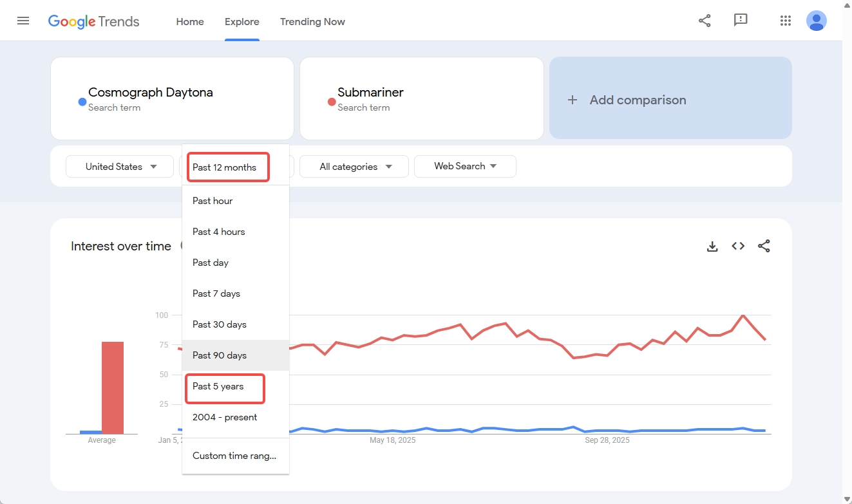This screenshot has width=852, height=504.
Task: Click the blue dot beside Cosmograph Daytona
Action: click(x=82, y=102)
